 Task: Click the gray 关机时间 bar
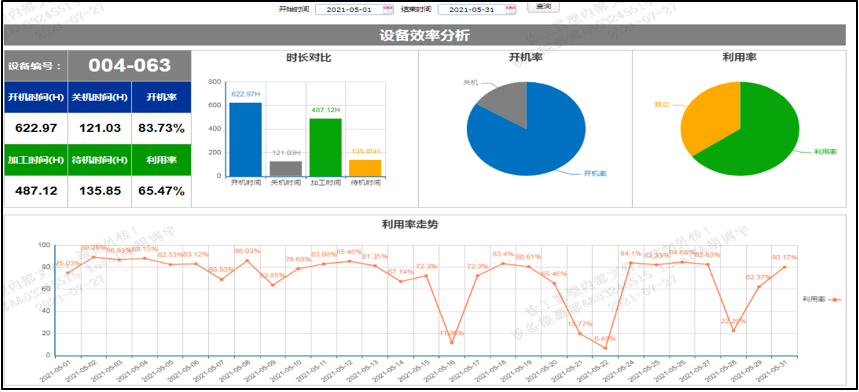(285, 169)
